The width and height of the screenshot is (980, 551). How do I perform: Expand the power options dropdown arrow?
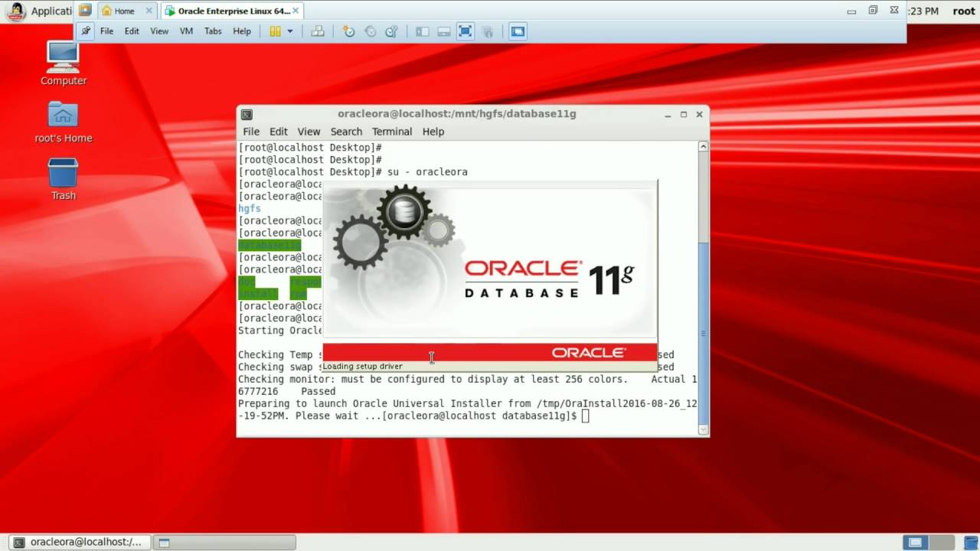point(290,31)
